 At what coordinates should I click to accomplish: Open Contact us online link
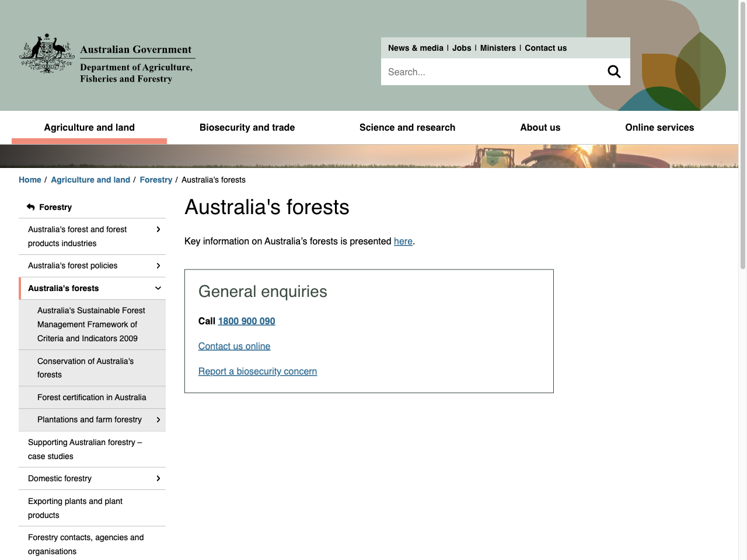234,346
